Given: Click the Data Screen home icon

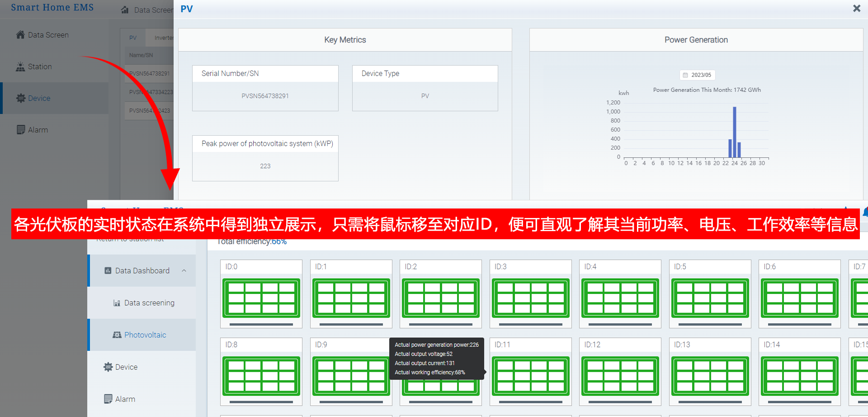Looking at the screenshot, I should click(20, 35).
